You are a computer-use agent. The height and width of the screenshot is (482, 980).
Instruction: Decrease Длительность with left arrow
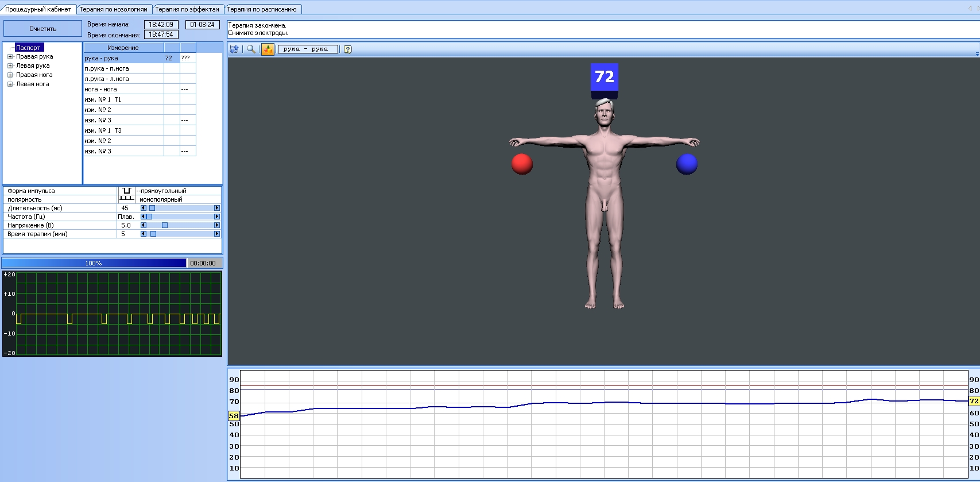click(x=144, y=208)
